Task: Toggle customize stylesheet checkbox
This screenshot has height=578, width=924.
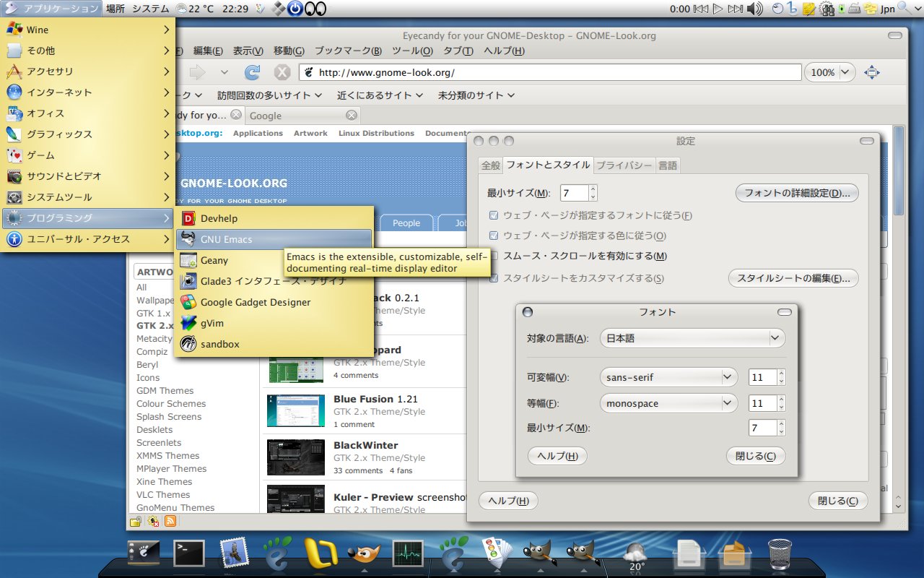Action: click(x=494, y=278)
